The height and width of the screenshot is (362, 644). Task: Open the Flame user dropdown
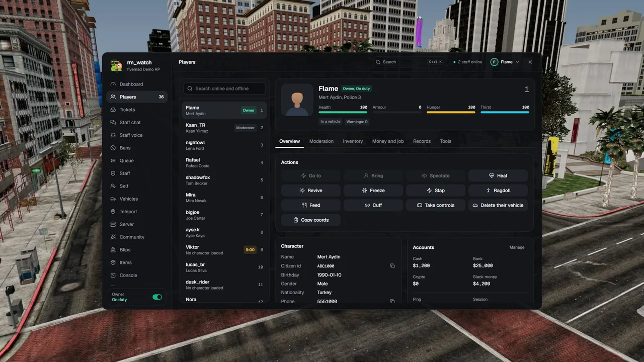pyautogui.click(x=505, y=62)
